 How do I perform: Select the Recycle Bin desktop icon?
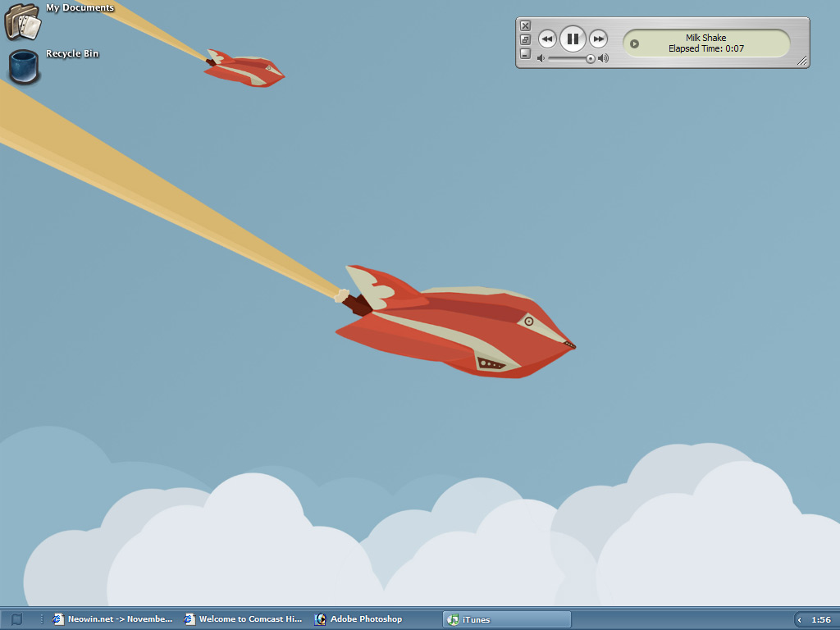tap(24, 67)
